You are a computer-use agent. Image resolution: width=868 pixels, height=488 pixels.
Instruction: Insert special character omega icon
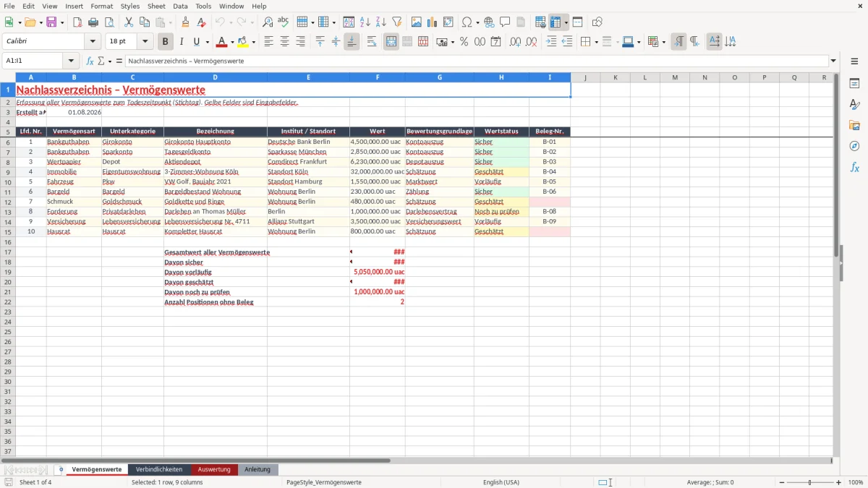467,22
